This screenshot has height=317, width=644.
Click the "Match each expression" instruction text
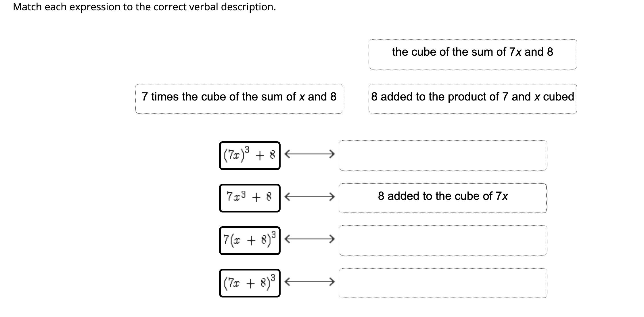click(x=144, y=7)
